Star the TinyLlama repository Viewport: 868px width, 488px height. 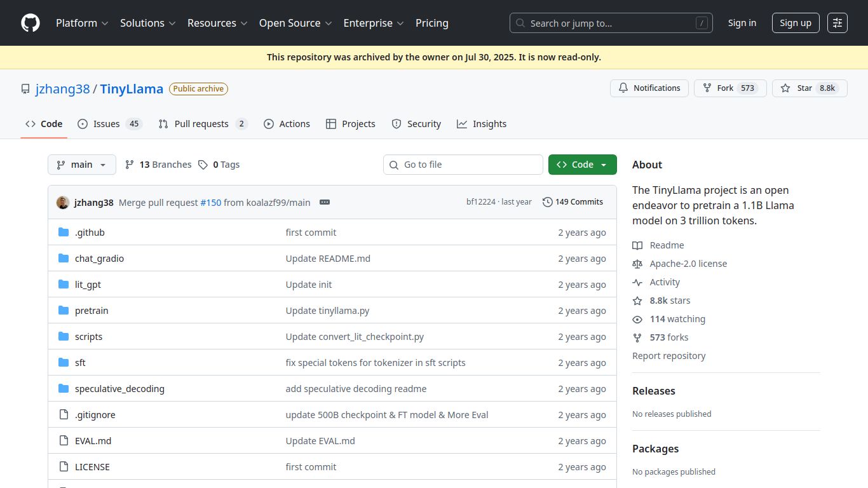(804, 88)
